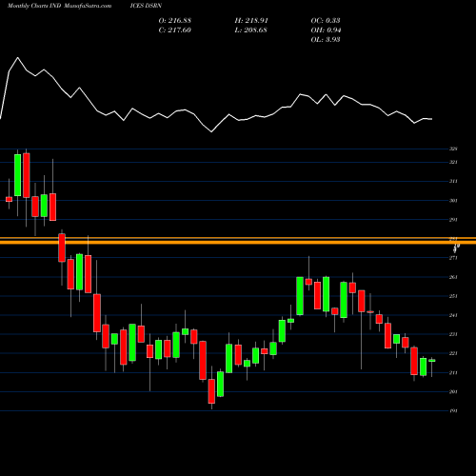Screen dimensions: 476x476
Task: Click the 201 price axis label
Action: [453, 391]
